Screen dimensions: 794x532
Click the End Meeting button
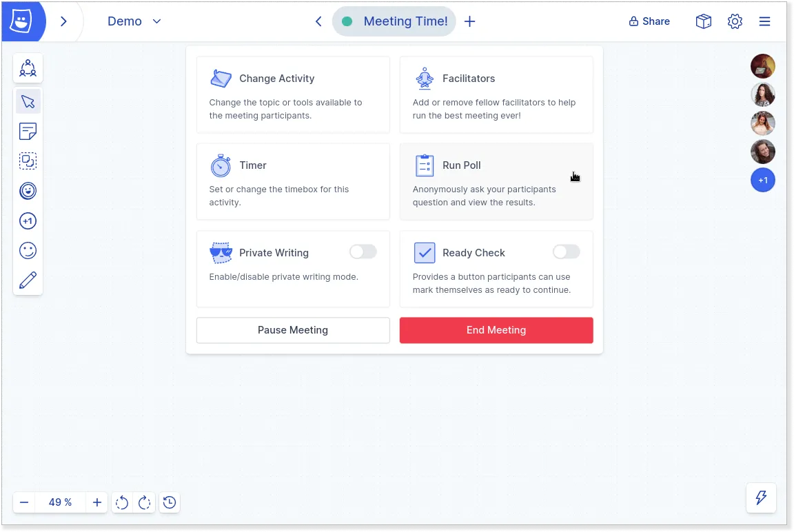point(496,330)
